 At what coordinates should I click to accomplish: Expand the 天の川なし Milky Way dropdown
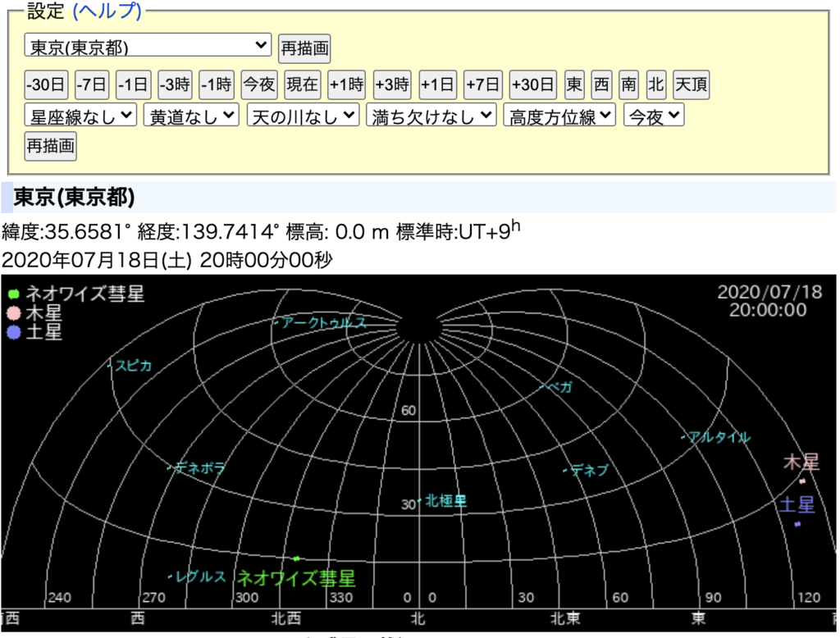[304, 116]
